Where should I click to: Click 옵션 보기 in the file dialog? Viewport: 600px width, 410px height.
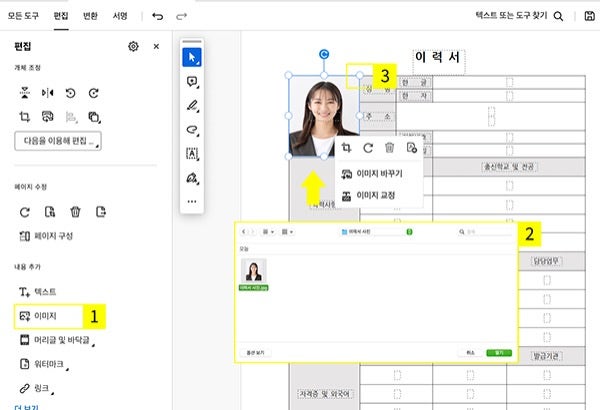tap(255, 353)
